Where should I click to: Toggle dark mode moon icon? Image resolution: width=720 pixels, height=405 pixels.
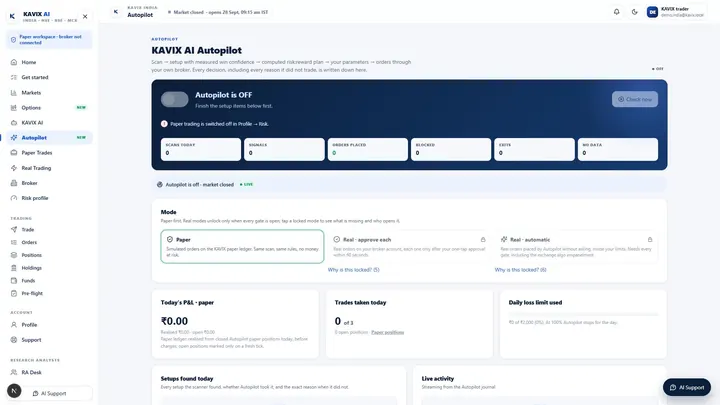(635, 12)
